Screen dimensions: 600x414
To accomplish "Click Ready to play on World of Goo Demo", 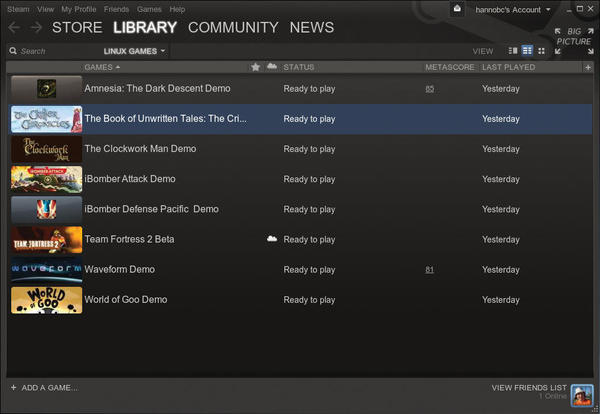I will [x=309, y=300].
